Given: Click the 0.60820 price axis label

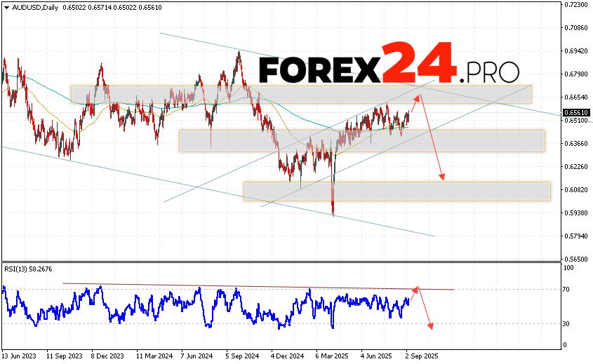Looking at the screenshot, I should 575,190.
